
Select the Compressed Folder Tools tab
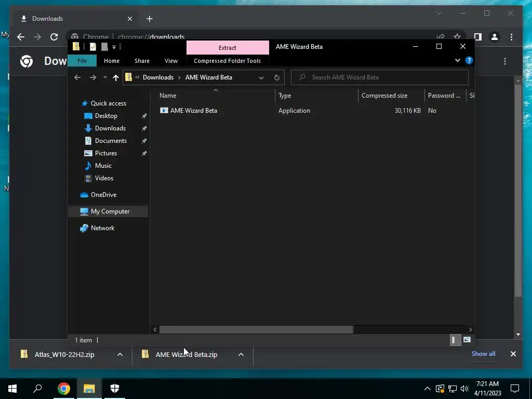[228, 61]
